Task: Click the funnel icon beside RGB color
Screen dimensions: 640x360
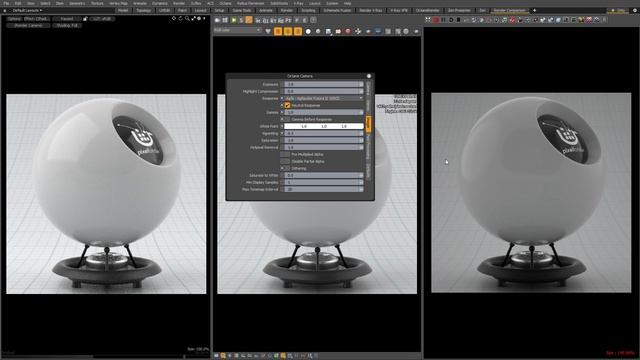Action: (268, 31)
